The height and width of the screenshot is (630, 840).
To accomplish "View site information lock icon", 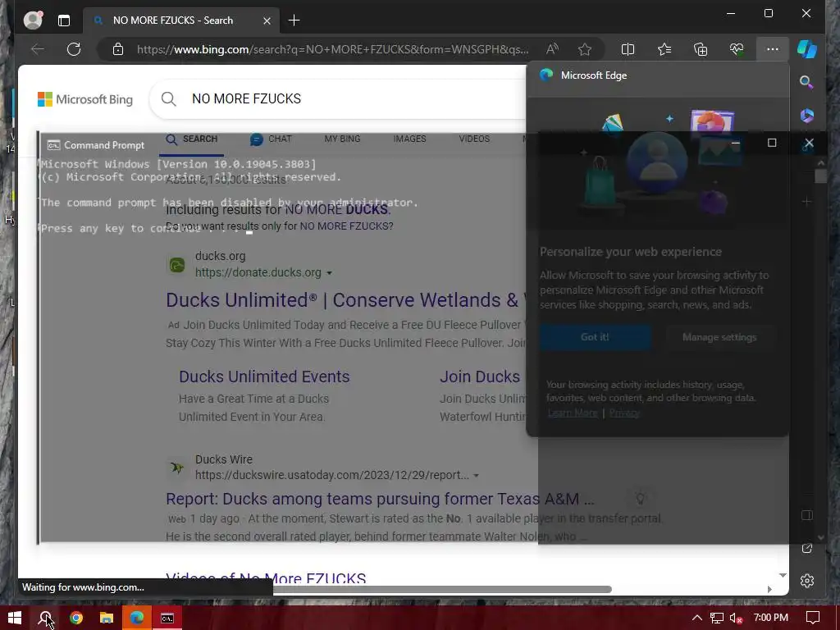I will [x=118, y=50].
